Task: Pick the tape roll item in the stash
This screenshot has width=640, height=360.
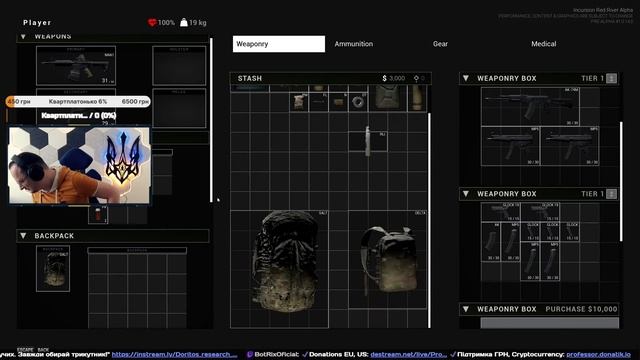Action: [x=358, y=102]
